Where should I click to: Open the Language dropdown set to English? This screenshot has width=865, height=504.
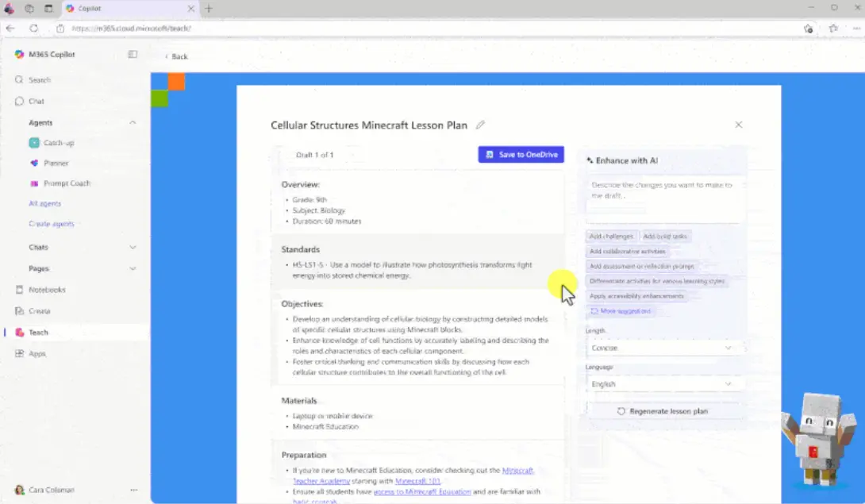pyautogui.click(x=662, y=383)
